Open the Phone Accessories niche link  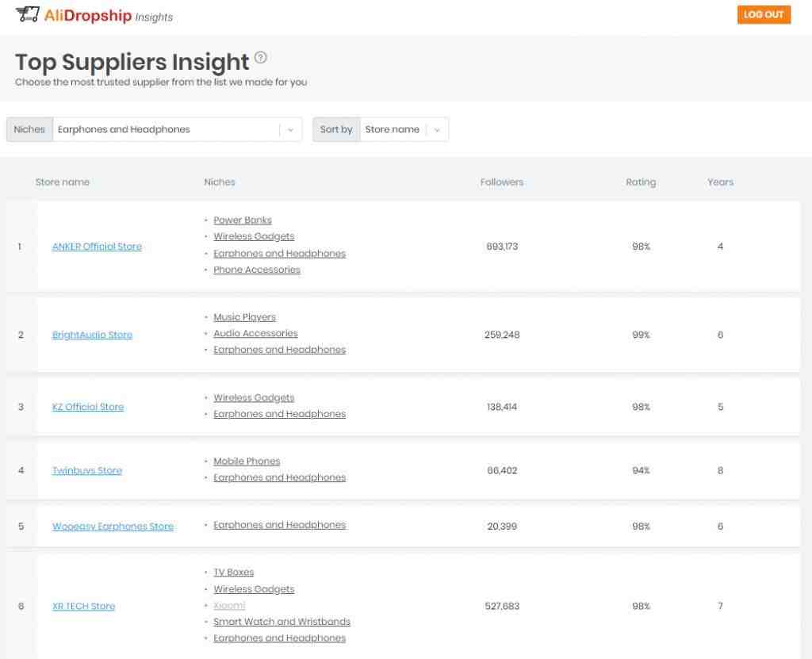click(x=257, y=270)
